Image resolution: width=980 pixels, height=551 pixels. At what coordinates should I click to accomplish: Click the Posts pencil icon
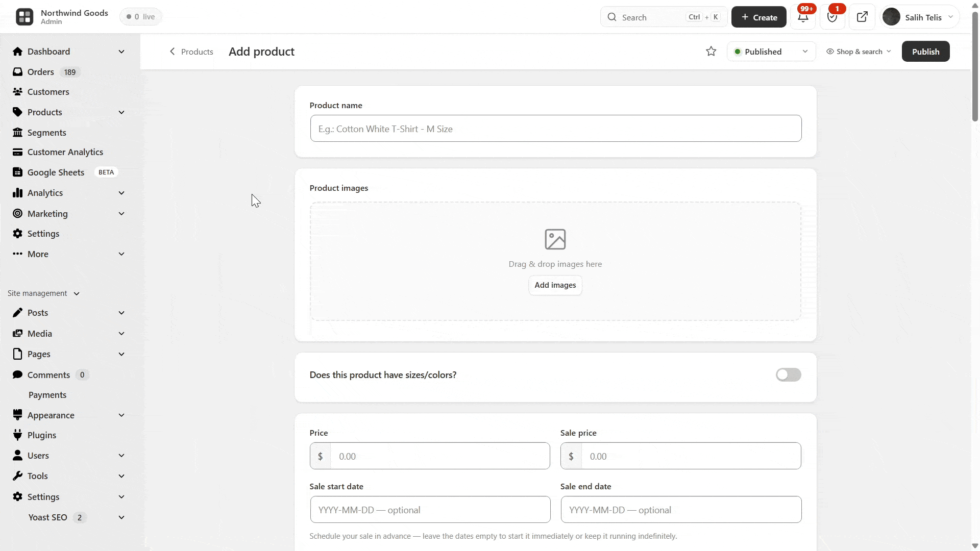click(x=17, y=313)
